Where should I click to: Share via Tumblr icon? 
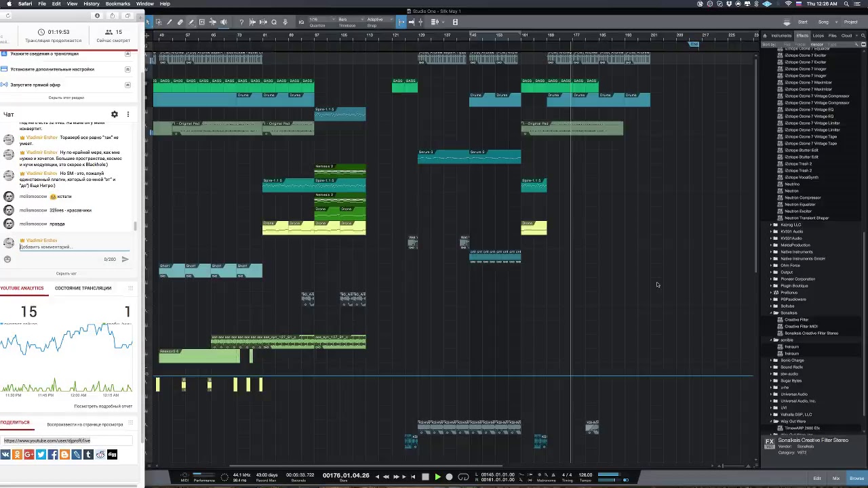click(88, 455)
